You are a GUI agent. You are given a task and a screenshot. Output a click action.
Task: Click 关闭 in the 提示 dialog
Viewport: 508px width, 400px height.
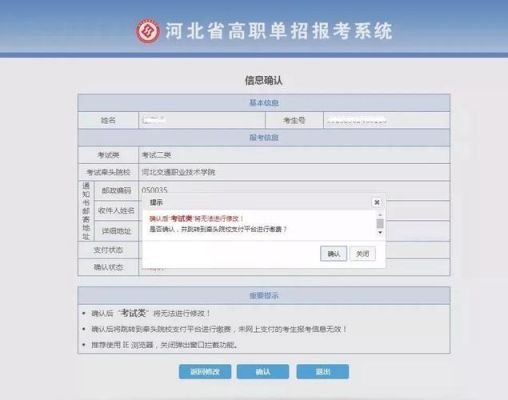click(363, 254)
